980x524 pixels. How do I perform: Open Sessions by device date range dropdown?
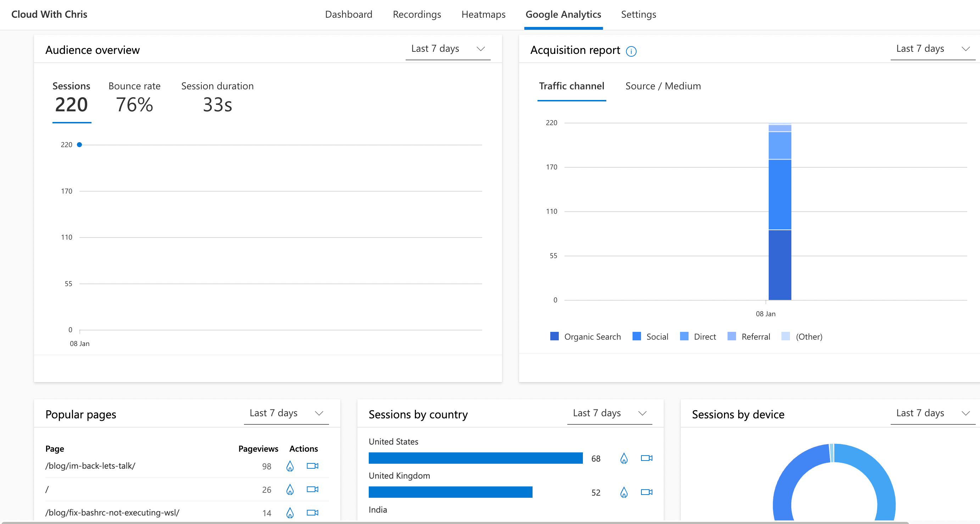(933, 413)
